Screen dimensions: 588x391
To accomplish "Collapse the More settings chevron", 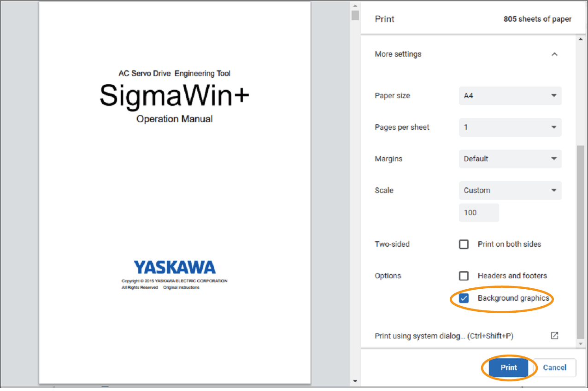I will (x=554, y=54).
